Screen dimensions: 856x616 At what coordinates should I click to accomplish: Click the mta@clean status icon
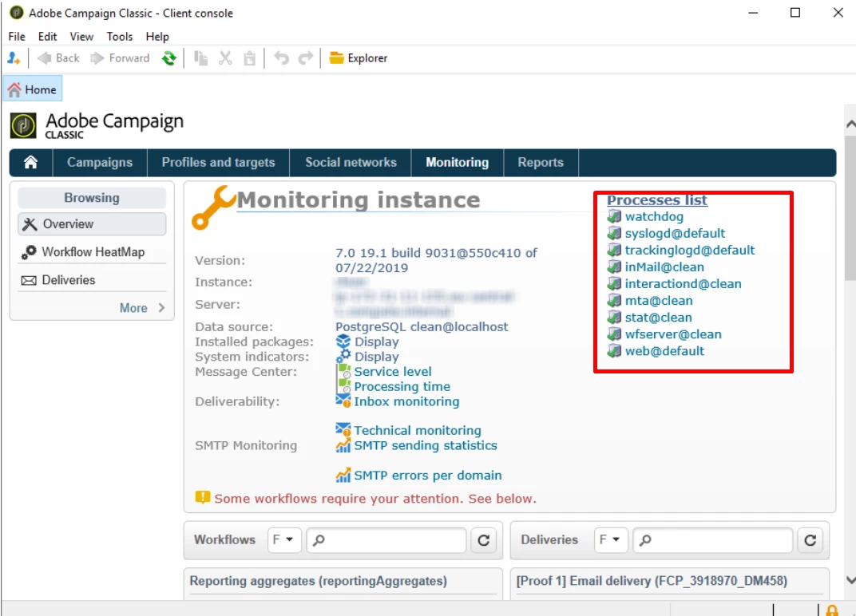coord(614,301)
